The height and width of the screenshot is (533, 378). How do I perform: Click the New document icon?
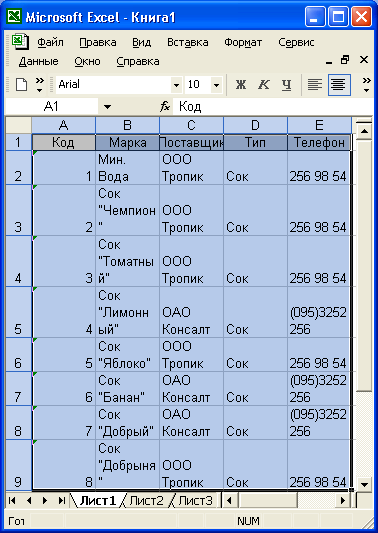pos(21,84)
